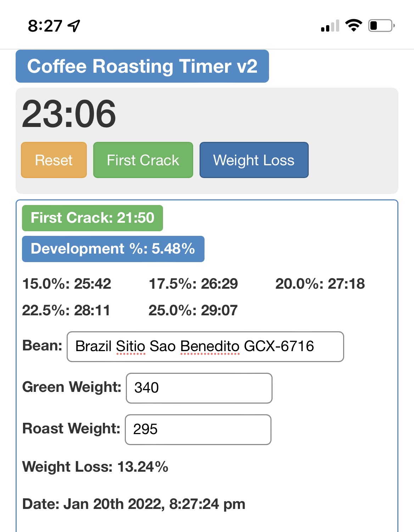Open the Coffee Roasting Timer v2 title
The image size is (414, 532).
[142, 66]
